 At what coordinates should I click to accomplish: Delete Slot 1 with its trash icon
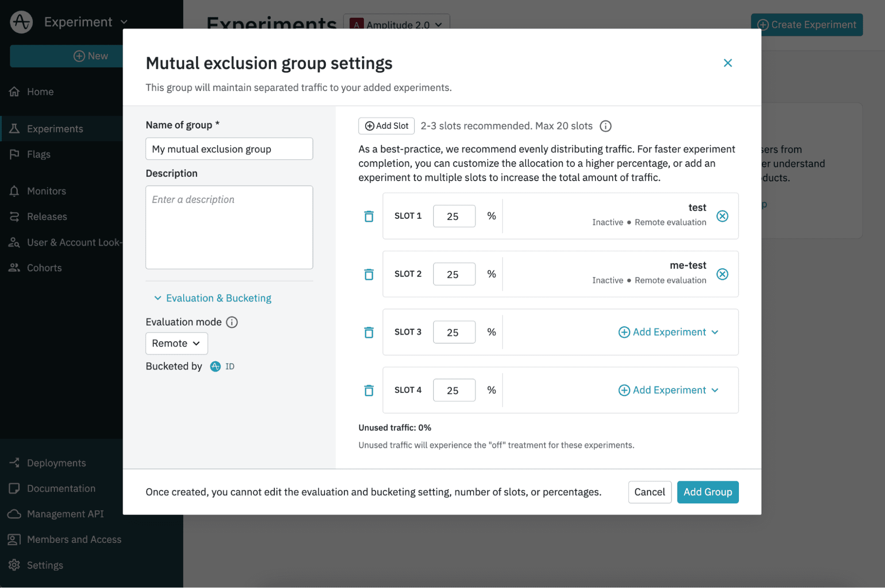369,216
